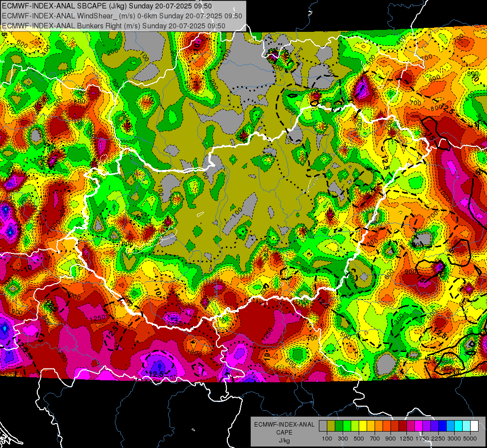This screenshot has height=448, width=487.
Task: Click the CAPE word in the legend box
Action: 284,433
